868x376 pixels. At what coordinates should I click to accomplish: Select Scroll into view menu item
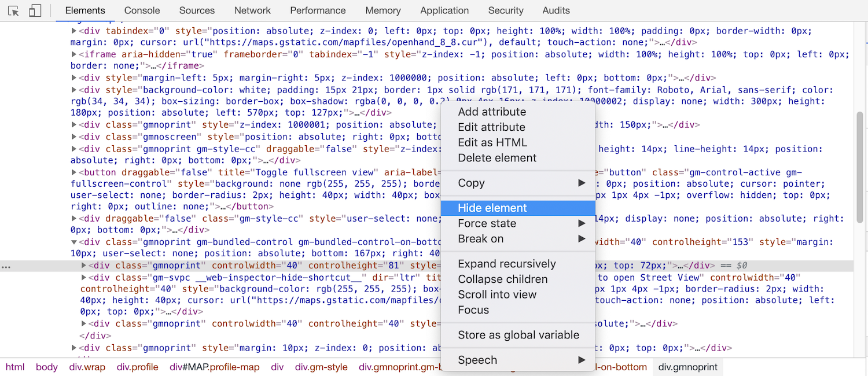tap(518, 294)
